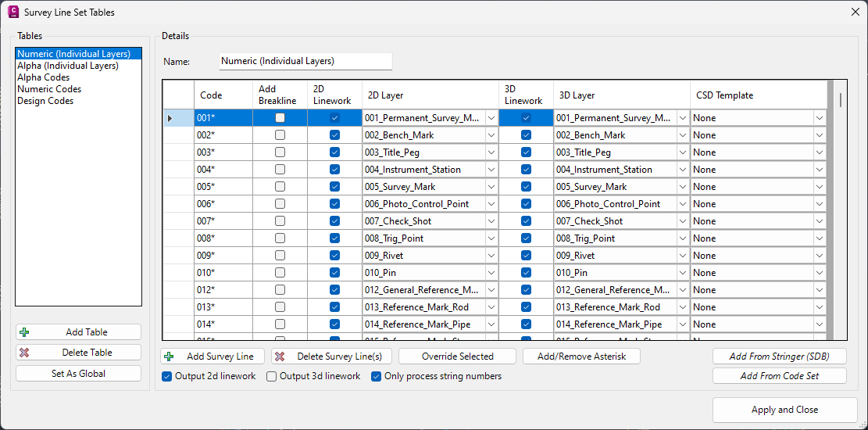
Task: Expand the CSD Template dropdown for code 007*
Action: coord(820,221)
